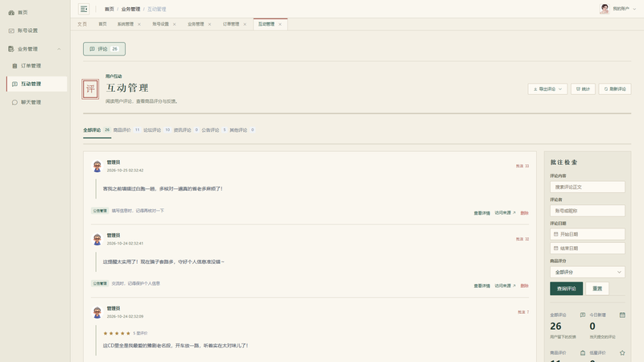The width and height of the screenshot is (644, 362).
Task: Select the 商品评价 filter tab
Action: (126, 130)
